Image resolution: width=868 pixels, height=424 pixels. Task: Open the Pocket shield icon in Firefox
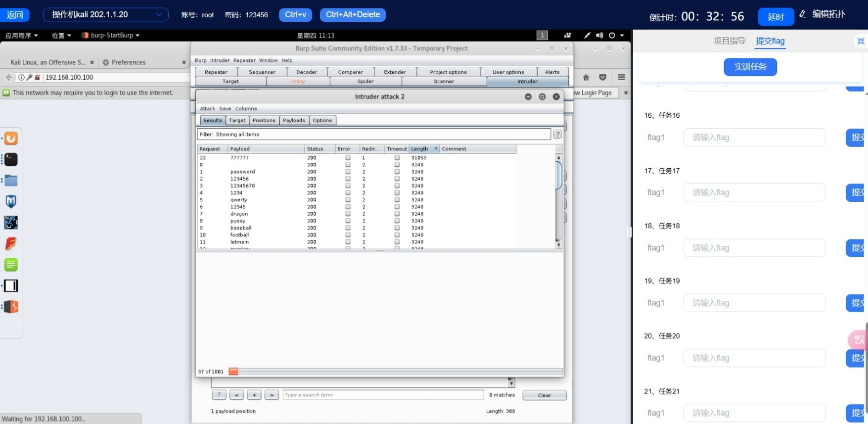(x=603, y=77)
